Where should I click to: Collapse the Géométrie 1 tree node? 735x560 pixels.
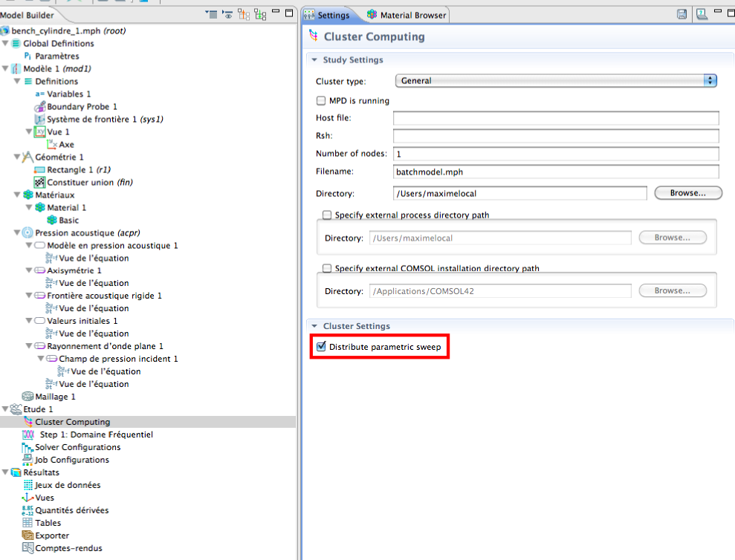(x=17, y=157)
